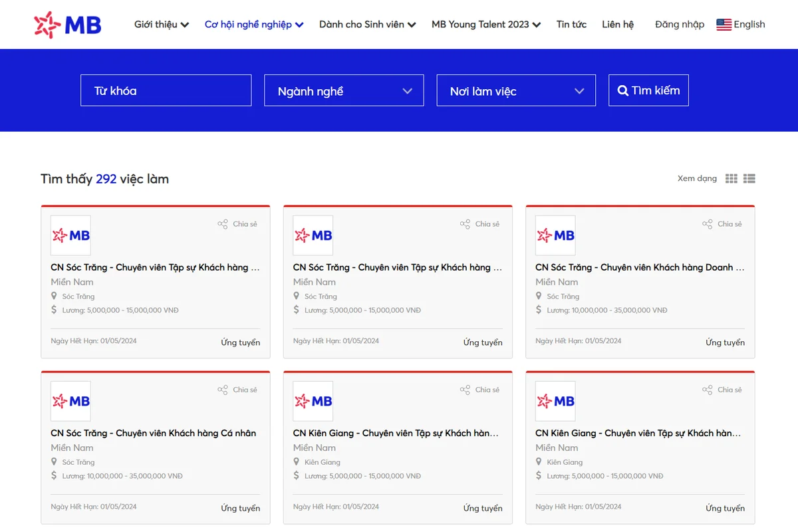Image resolution: width=798 pixels, height=532 pixels.
Task: Open CN Sóc Trăng Chuyên viên Khách hàng Cá nhân title
Action: [154, 433]
